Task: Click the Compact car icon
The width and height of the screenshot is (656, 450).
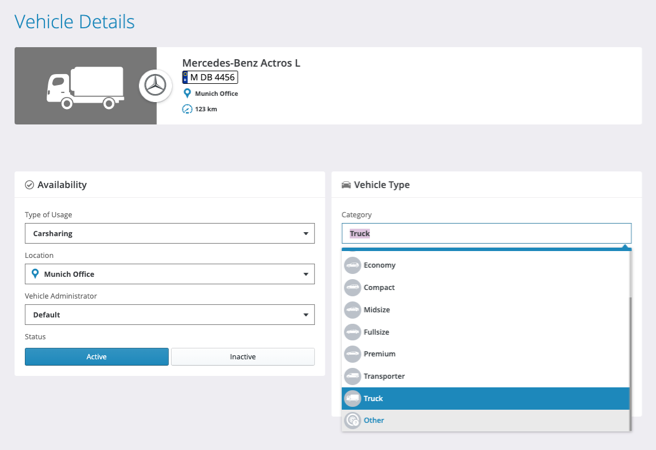Action: (352, 287)
